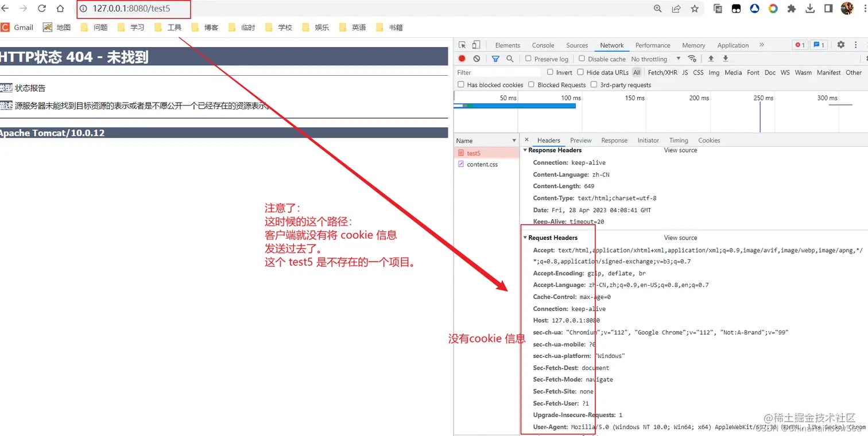Check the Blocked Requests checkbox
The width and height of the screenshot is (868, 436).
tap(531, 85)
